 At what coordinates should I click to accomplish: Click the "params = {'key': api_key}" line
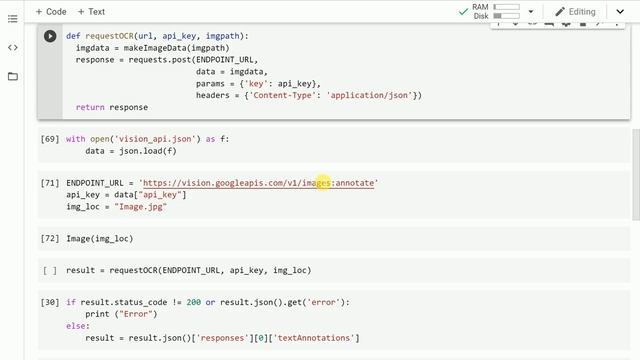pos(258,83)
